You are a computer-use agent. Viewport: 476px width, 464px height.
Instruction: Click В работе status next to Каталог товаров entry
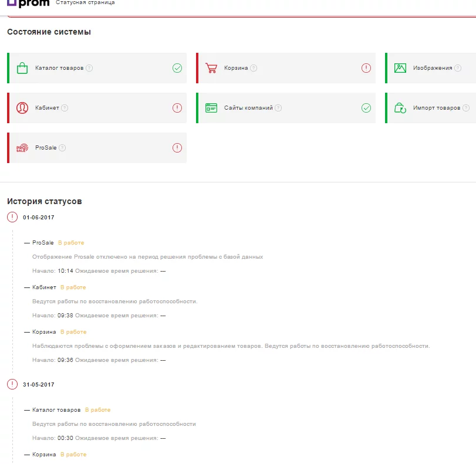coord(98,410)
